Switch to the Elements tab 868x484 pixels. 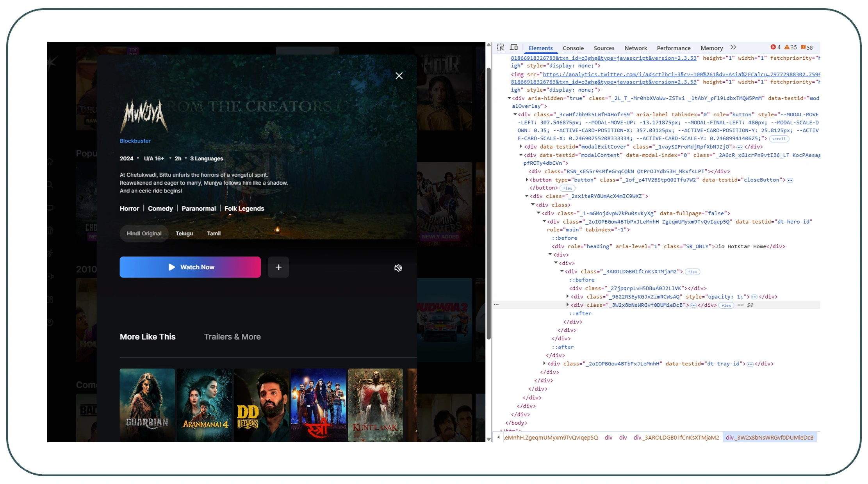pyautogui.click(x=540, y=48)
